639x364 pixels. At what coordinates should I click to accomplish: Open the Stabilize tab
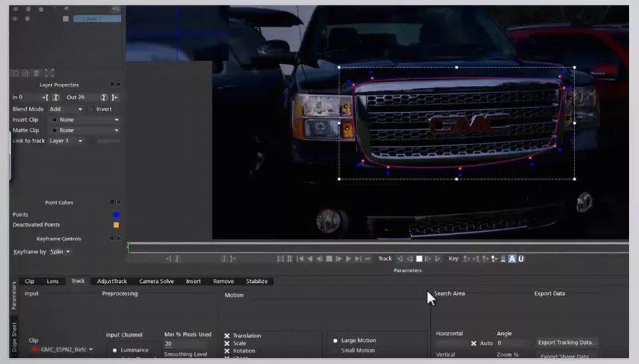pos(257,281)
